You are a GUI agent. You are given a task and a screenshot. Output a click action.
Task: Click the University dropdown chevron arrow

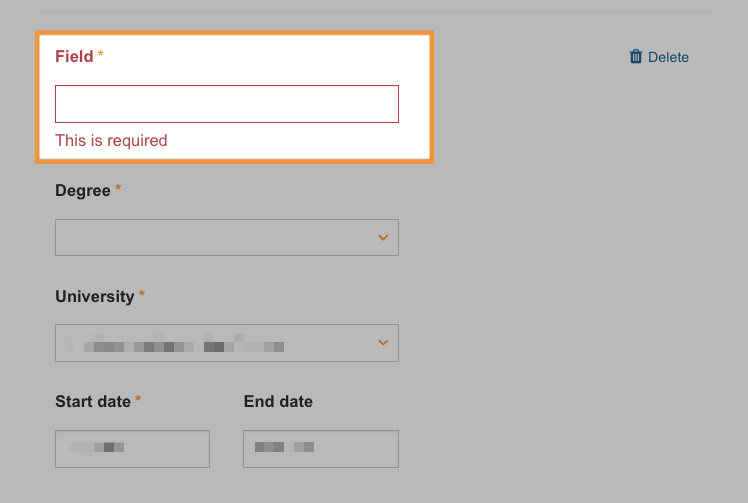coord(383,343)
